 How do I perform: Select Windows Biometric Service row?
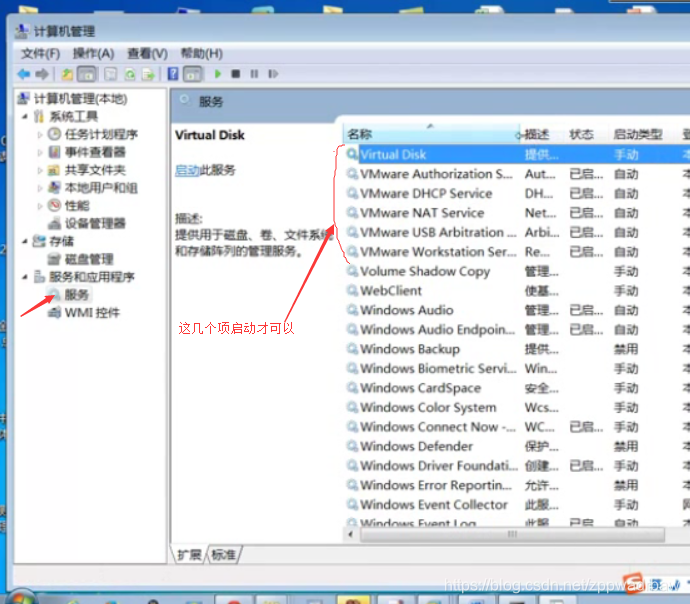click(517, 369)
